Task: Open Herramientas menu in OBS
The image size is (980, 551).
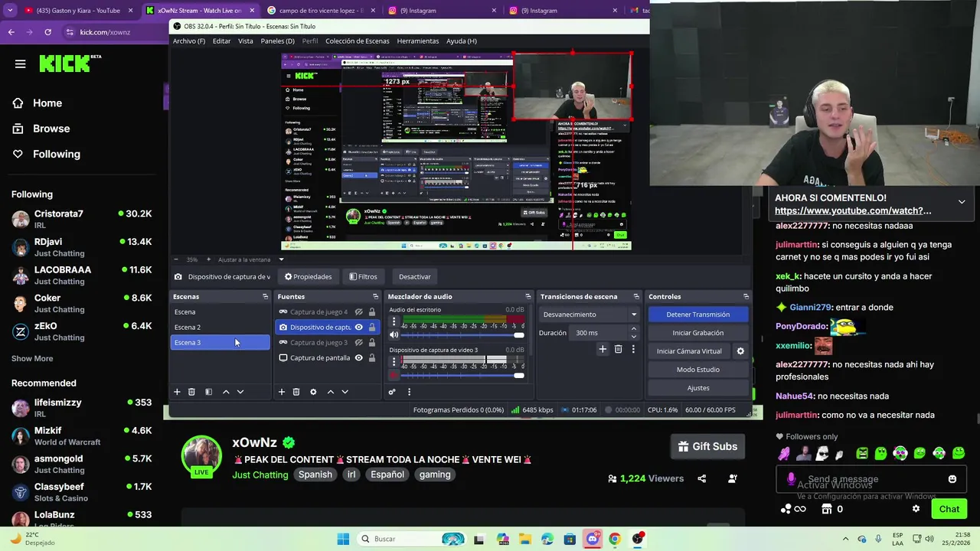Action: pyautogui.click(x=418, y=41)
